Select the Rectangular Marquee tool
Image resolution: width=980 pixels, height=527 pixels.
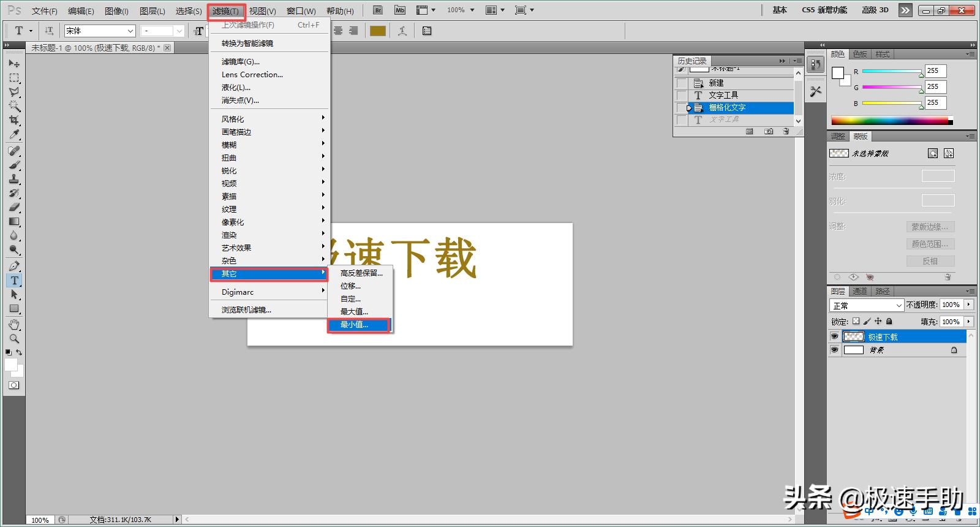coord(14,78)
